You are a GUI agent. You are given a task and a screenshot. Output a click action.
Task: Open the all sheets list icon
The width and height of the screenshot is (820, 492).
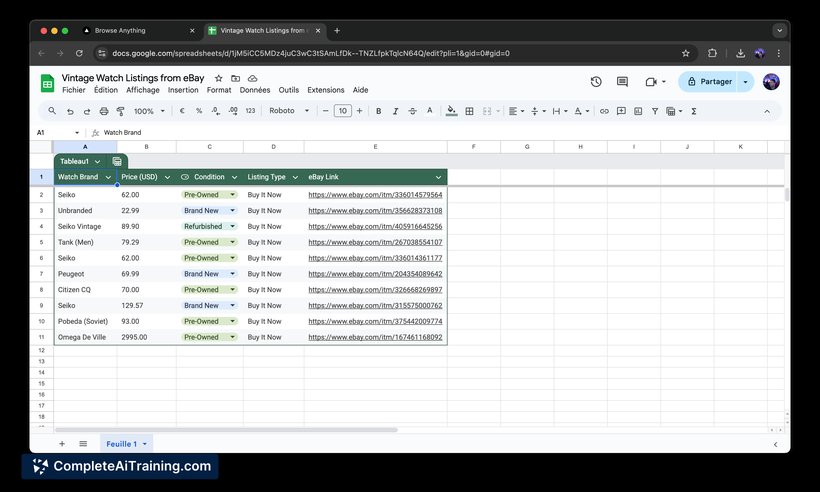point(83,444)
